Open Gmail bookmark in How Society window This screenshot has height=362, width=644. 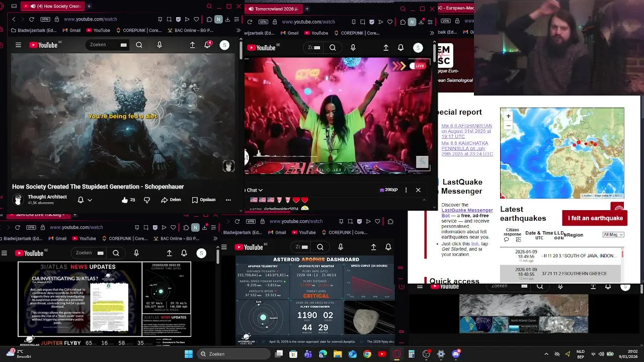71,30
